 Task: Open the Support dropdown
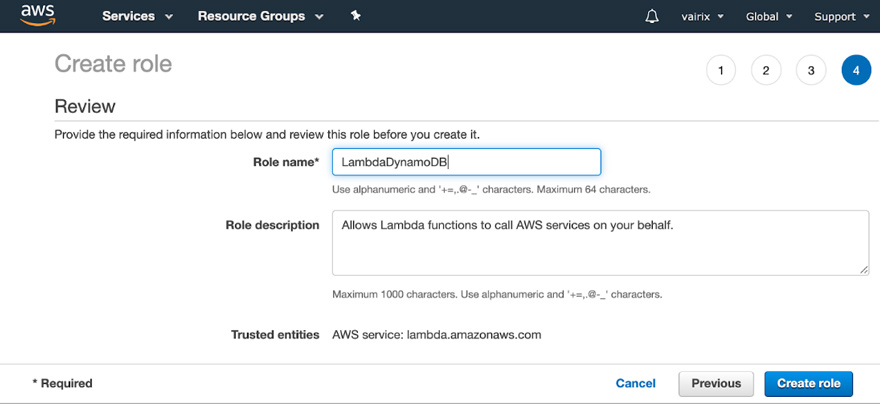click(x=841, y=17)
